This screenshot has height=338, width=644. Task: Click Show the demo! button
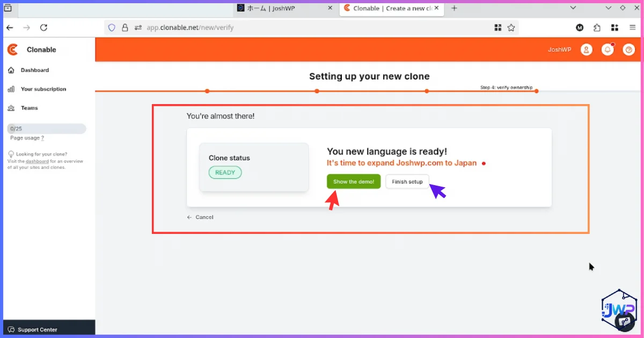point(354,182)
